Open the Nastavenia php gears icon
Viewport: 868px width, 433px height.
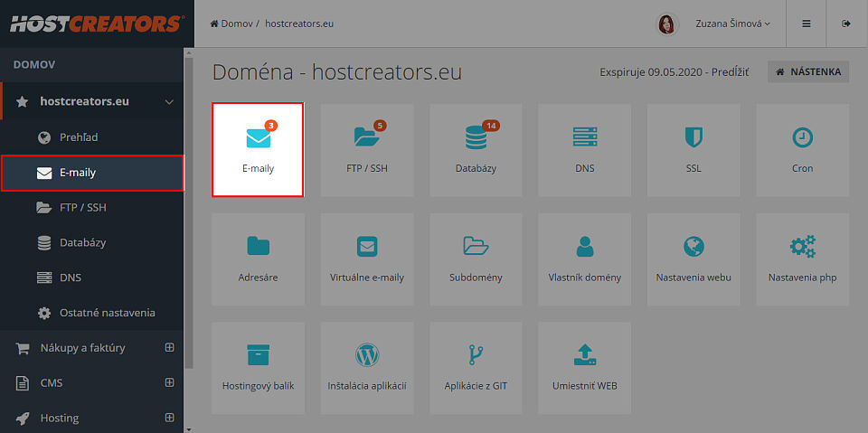pos(802,247)
